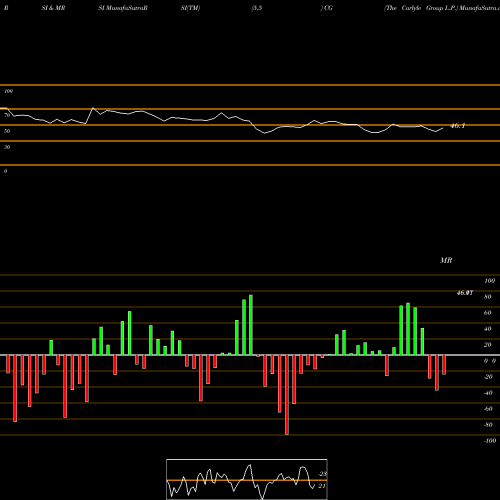Viewport: 500px width, 500px height.
Task: Click the MR axis label -60
Action: [488, 409]
